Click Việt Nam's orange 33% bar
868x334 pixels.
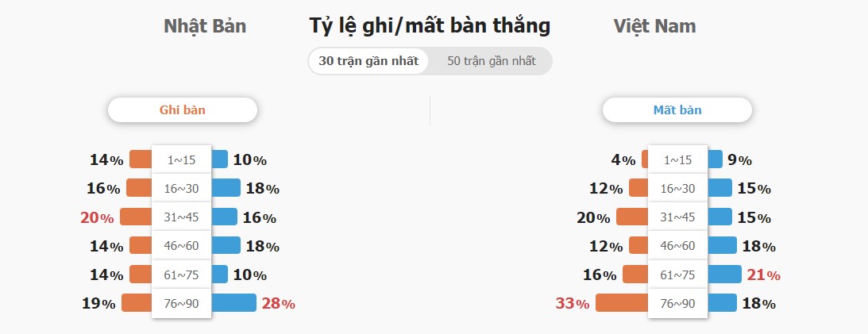click(622, 303)
